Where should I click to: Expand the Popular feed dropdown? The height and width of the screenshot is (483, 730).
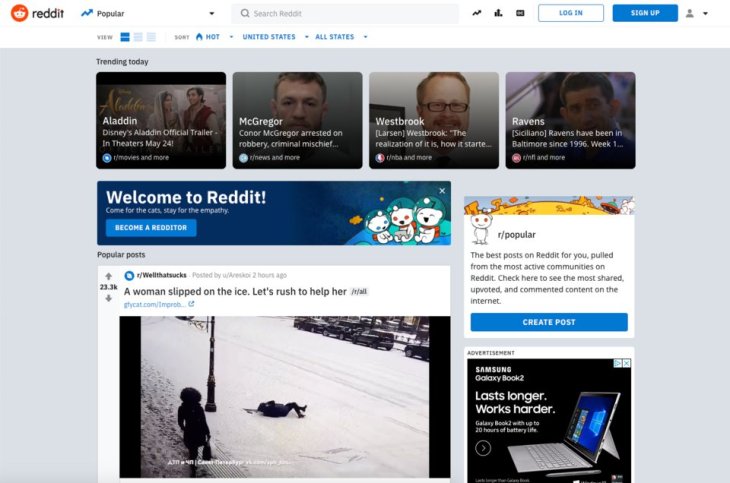211,14
